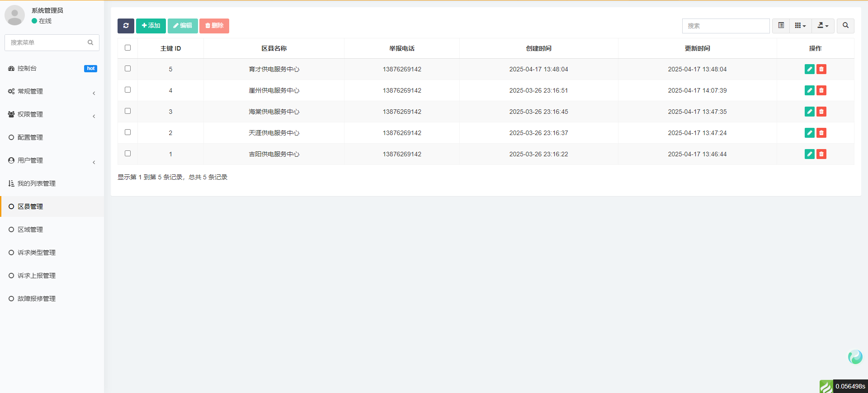868x393 pixels.
Task: Click the edit pencil icon for 海棠供电服务中心
Action: pyautogui.click(x=809, y=112)
